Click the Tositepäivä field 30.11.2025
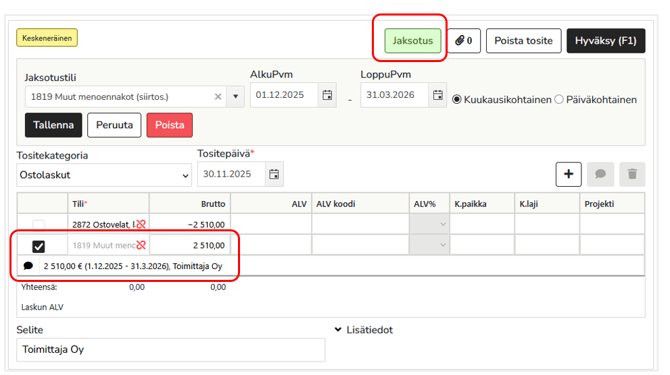Screen dimensions: 670x375 tap(232, 174)
